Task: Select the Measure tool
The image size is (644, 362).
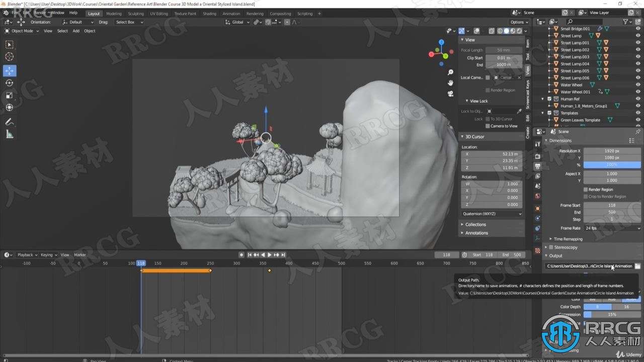Action: (10, 134)
